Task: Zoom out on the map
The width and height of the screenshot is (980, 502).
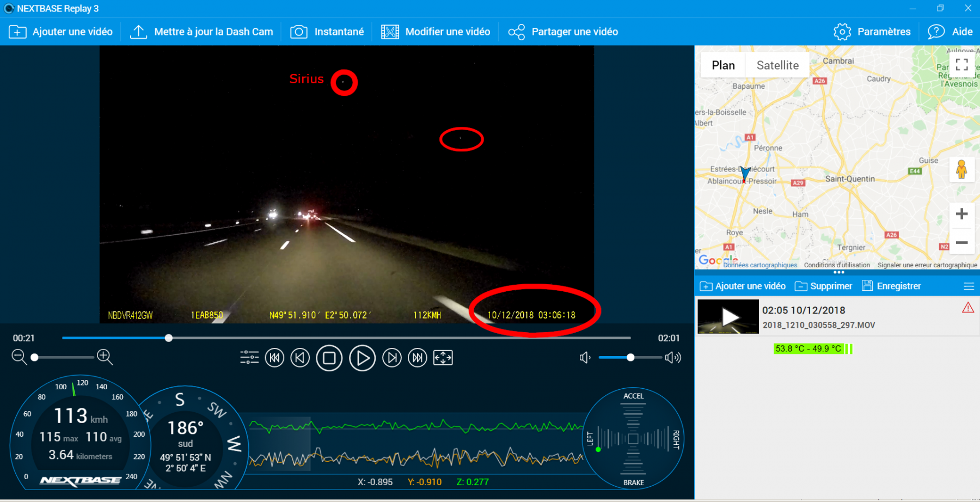Action: coord(961,242)
